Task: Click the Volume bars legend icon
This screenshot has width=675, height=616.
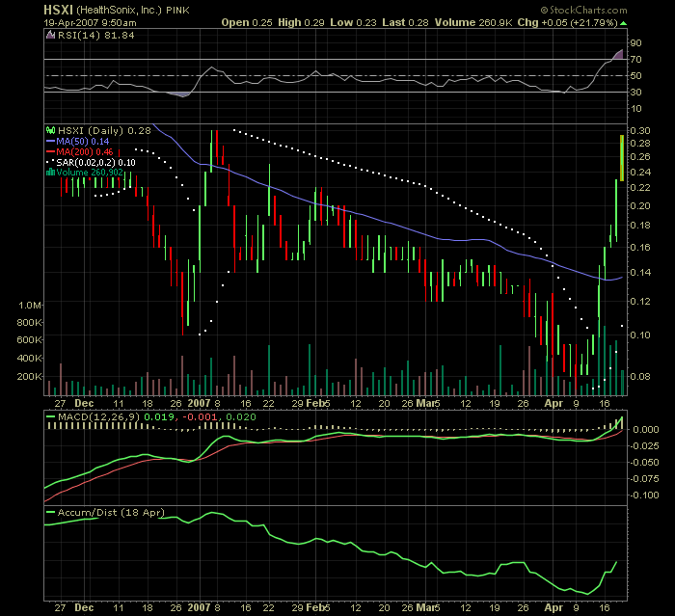Action: 48,173
